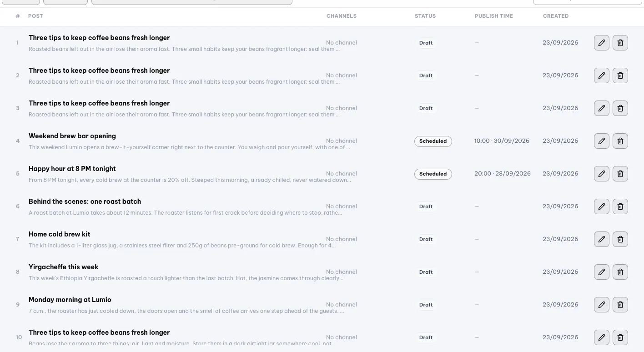The height and width of the screenshot is (352, 644).
Task: Click created date on Behind the scenes row
Action: point(560,206)
